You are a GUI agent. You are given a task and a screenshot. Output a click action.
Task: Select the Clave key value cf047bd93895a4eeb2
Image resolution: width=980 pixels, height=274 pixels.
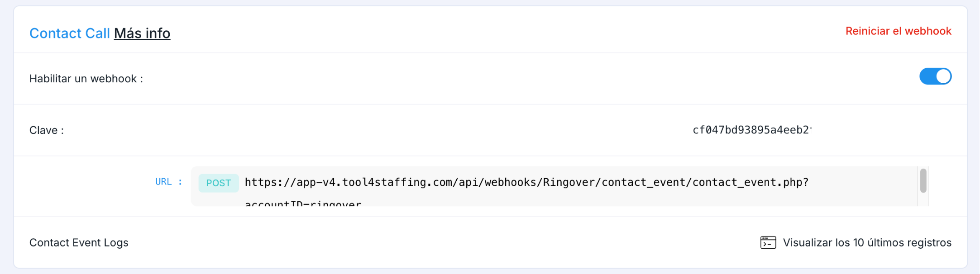[x=751, y=130]
